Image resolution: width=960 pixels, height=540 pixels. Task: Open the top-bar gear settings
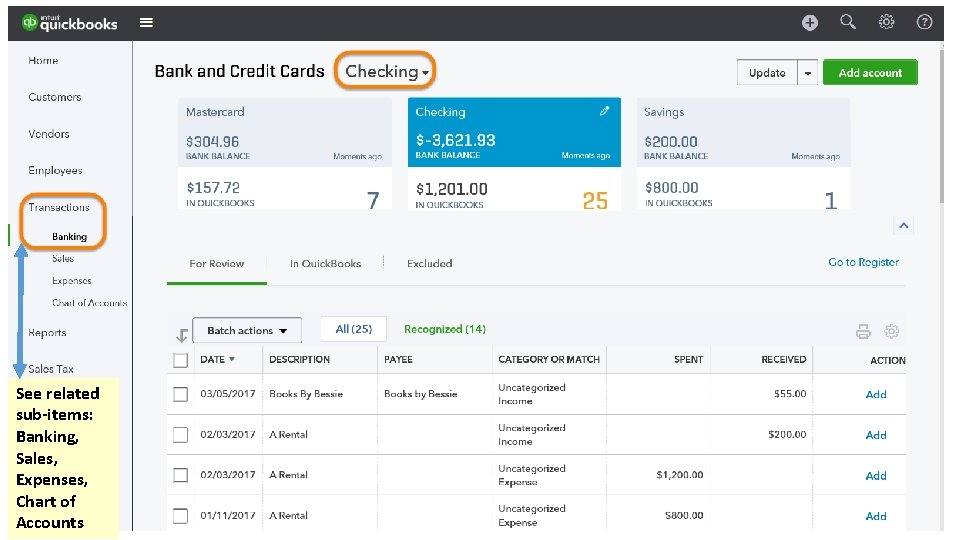(x=886, y=22)
